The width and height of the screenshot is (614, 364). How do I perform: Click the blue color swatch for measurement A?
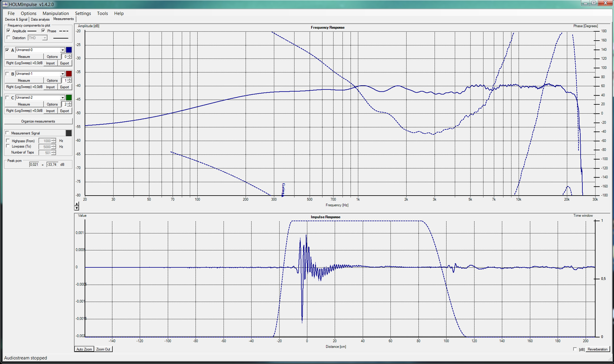click(x=69, y=50)
